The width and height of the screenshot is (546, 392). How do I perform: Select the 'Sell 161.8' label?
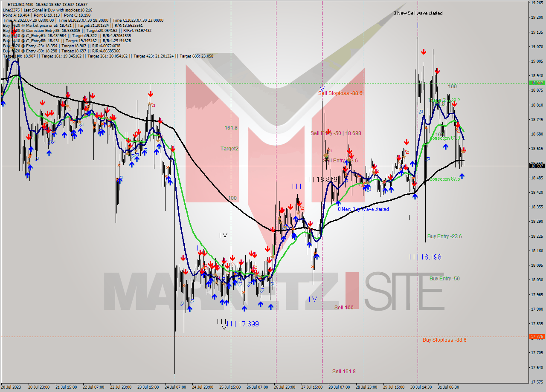tap(344, 372)
